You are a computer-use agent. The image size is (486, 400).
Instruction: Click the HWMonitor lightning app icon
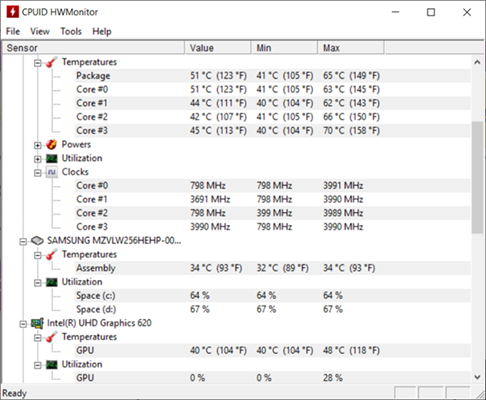[x=13, y=12]
